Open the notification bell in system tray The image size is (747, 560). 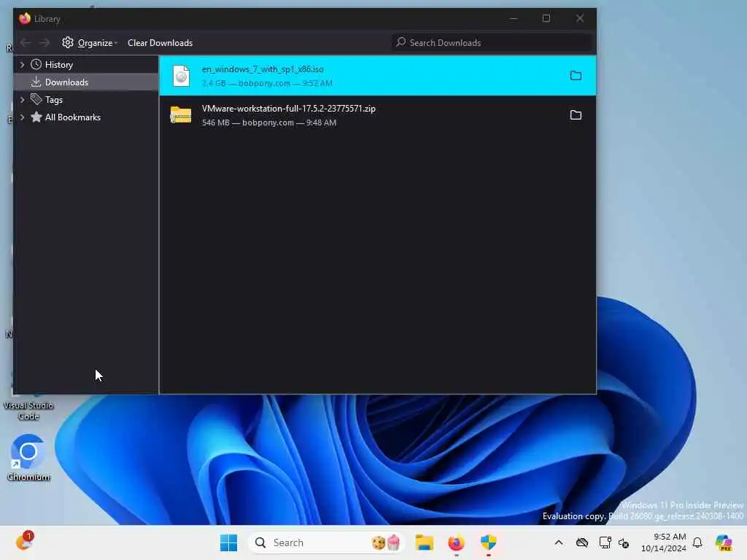tap(697, 542)
